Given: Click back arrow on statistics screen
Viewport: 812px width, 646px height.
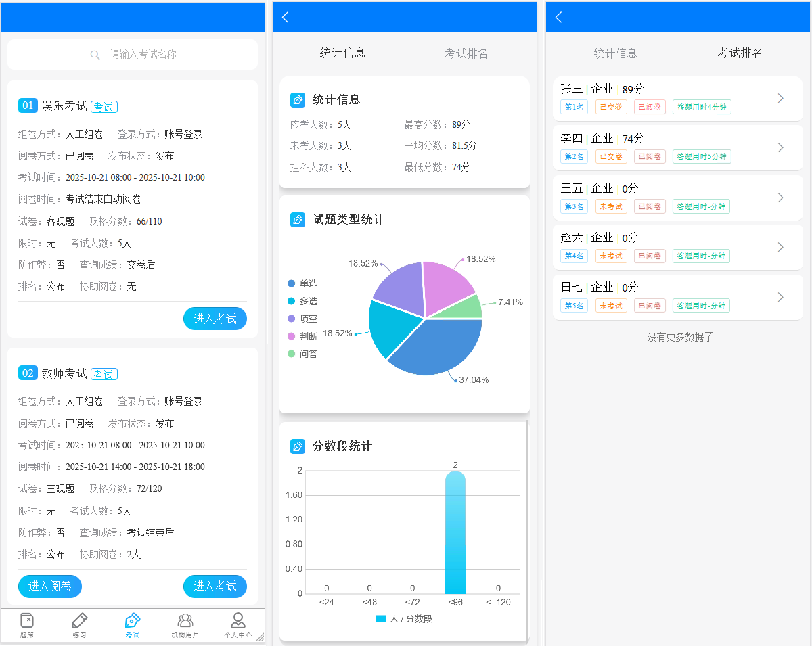Looking at the screenshot, I should (x=286, y=18).
